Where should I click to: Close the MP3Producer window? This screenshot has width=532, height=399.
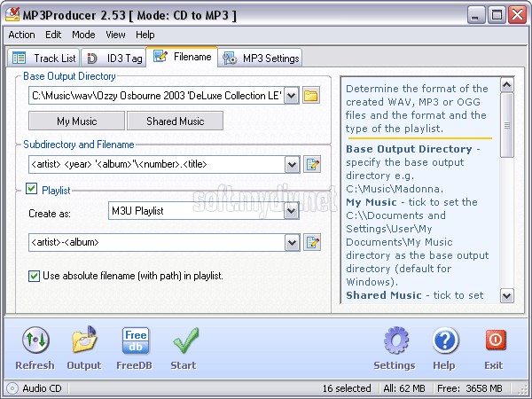[x=517, y=15]
